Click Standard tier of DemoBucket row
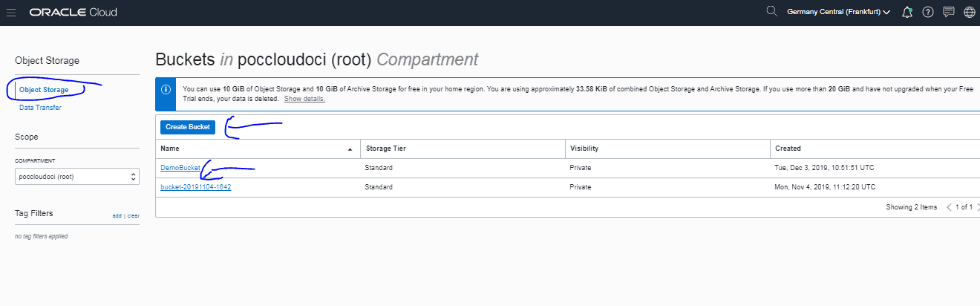This screenshot has width=980, height=306. coord(379,168)
